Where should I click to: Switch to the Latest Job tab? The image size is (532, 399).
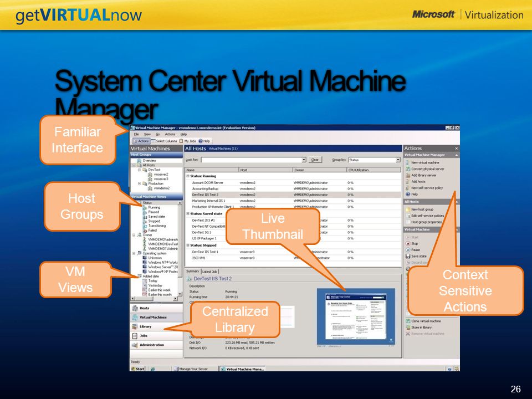point(209,272)
